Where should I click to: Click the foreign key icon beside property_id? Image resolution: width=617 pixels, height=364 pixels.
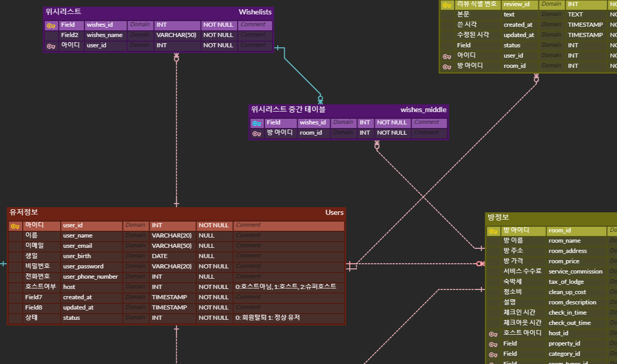(493, 344)
